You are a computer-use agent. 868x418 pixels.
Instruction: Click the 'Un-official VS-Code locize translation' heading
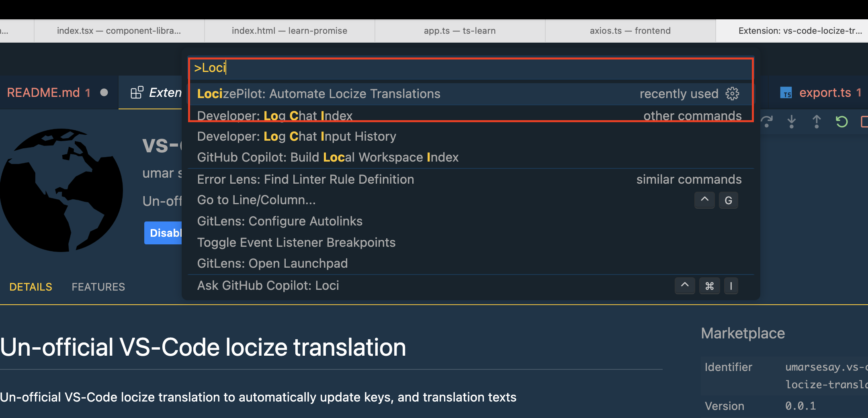pyautogui.click(x=203, y=347)
